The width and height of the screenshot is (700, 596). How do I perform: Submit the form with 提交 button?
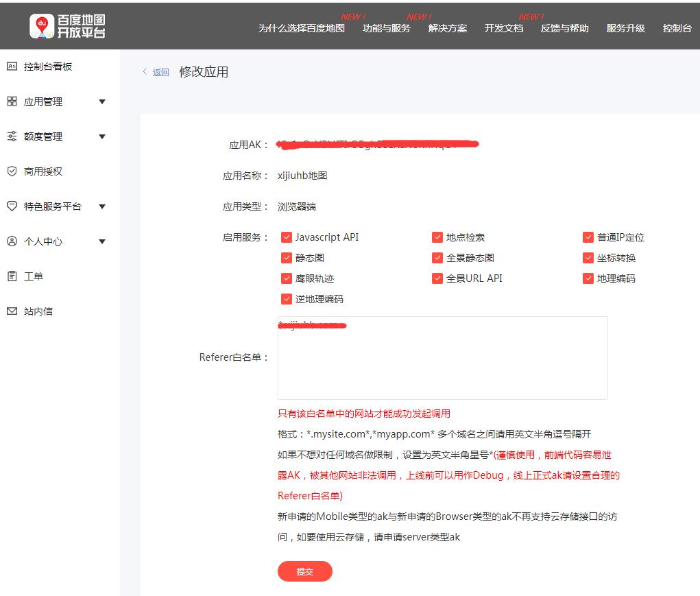(304, 571)
